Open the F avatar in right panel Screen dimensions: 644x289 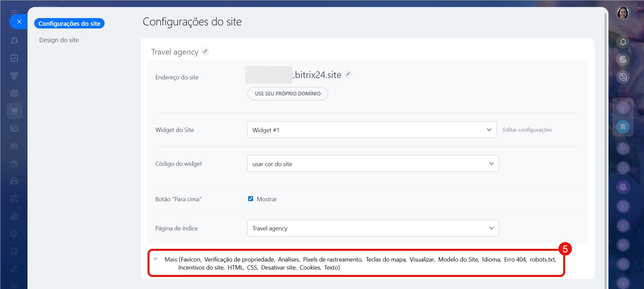point(623,207)
